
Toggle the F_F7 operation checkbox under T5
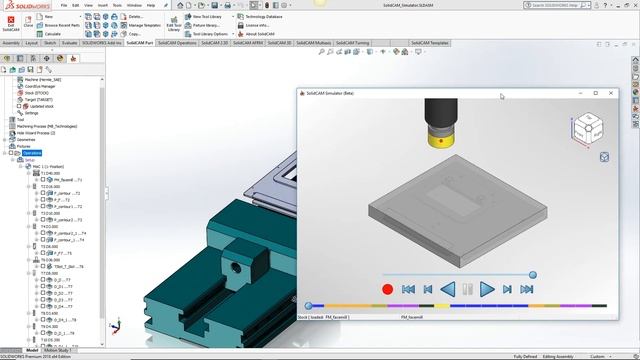pos(43,253)
